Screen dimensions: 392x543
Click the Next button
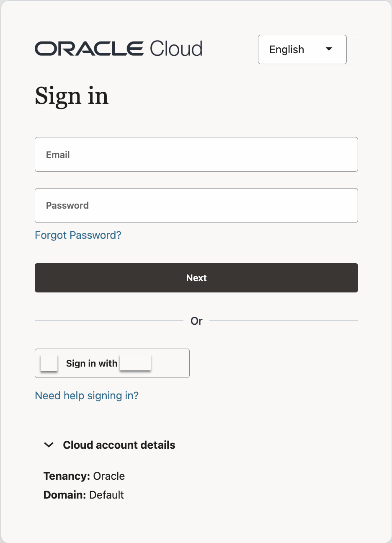point(196,277)
